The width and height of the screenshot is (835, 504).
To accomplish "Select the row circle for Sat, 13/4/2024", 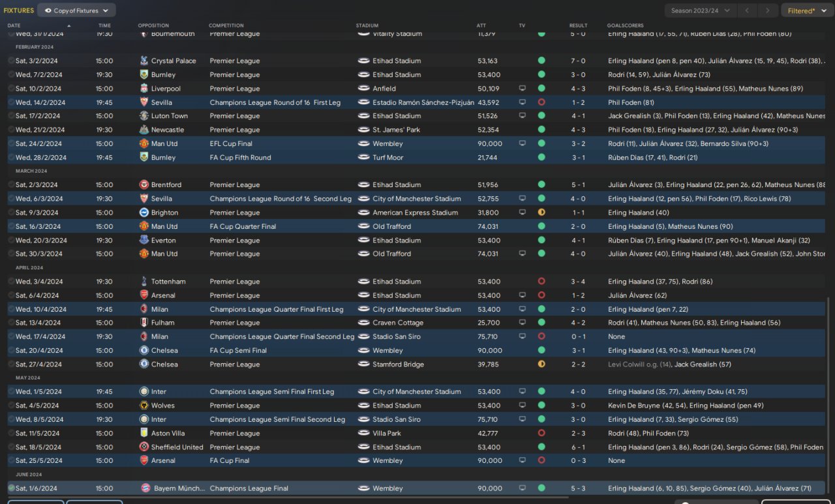I will [x=11, y=323].
